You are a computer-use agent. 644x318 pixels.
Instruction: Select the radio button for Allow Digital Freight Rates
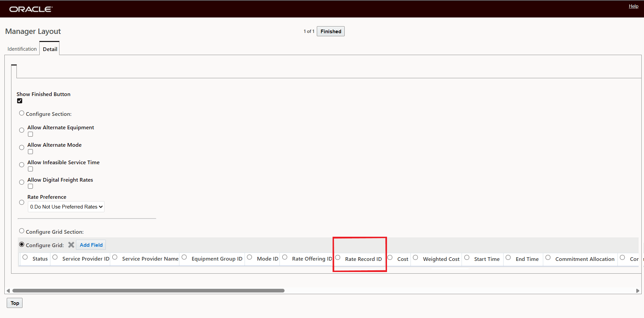(x=22, y=182)
